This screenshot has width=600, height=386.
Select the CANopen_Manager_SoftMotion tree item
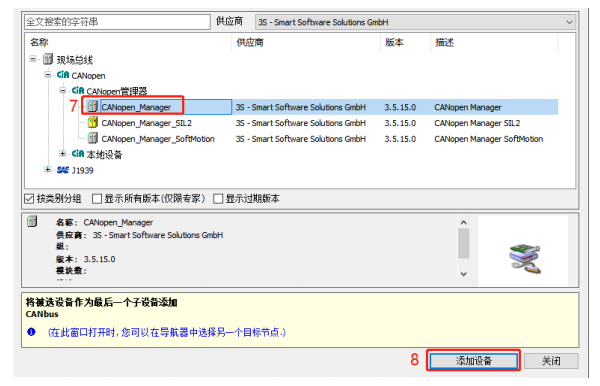[x=158, y=139]
